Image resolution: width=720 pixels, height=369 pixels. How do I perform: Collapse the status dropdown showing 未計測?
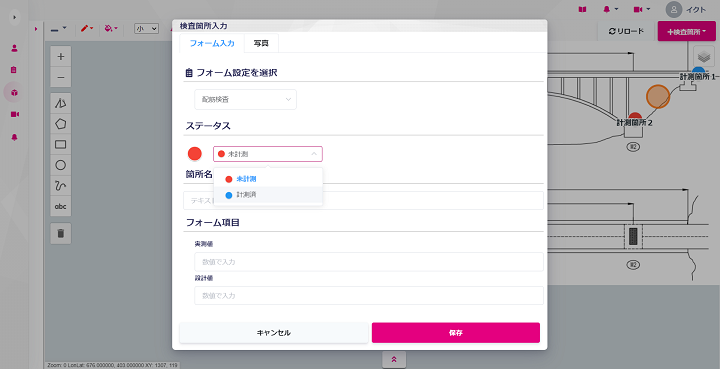point(268,154)
